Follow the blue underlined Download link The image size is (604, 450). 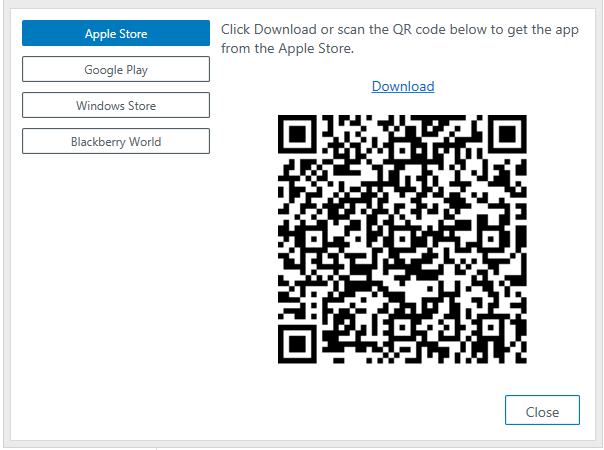pyautogui.click(x=403, y=86)
